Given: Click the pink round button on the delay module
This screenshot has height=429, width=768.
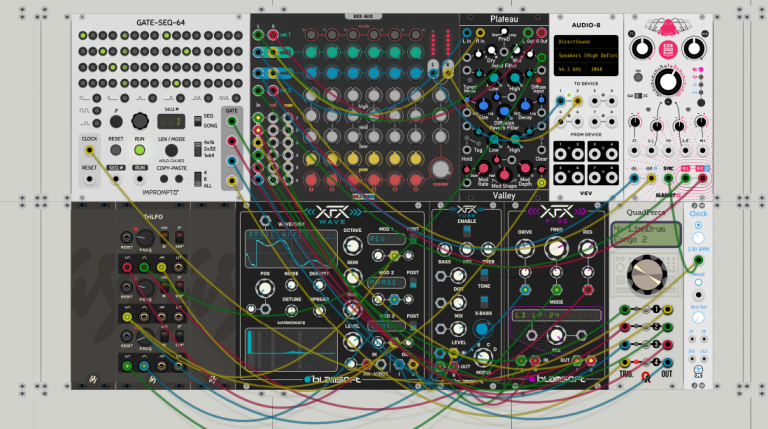Looking at the screenshot, I should click(x=668, y=49).
